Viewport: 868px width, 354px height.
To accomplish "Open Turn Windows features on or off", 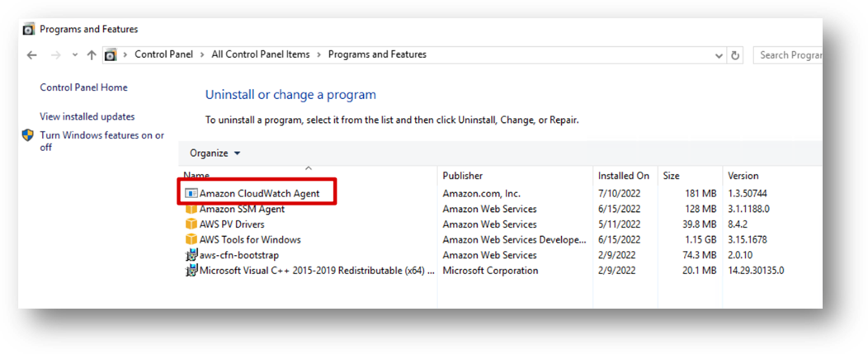I will (x=101, y=141).
